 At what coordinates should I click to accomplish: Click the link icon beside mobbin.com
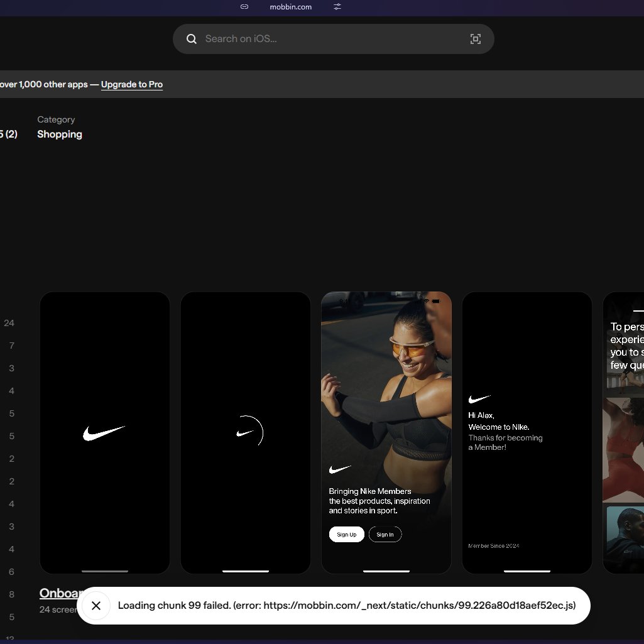pos(244,6)
